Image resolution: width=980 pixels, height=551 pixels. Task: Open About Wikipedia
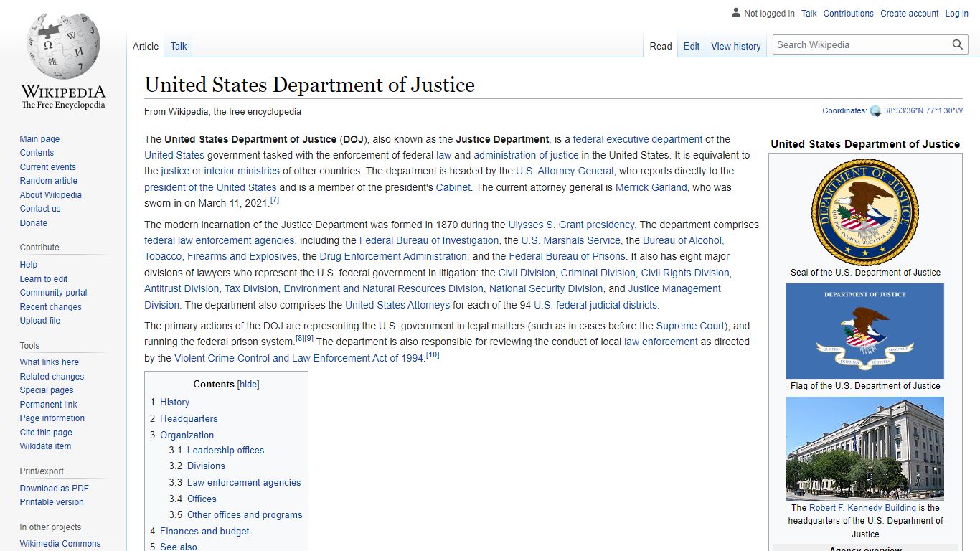[x=51, y=195]
